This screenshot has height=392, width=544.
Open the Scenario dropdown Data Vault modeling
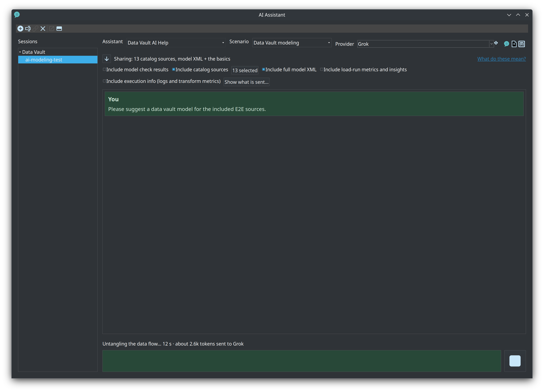click(292, 43)
